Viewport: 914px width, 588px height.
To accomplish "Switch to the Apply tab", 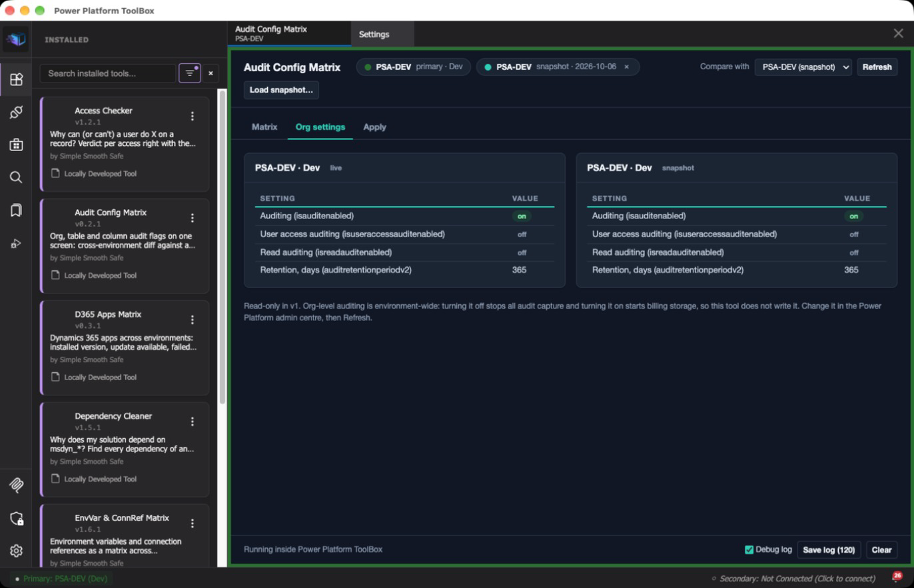I will click(x=374, y=127).
